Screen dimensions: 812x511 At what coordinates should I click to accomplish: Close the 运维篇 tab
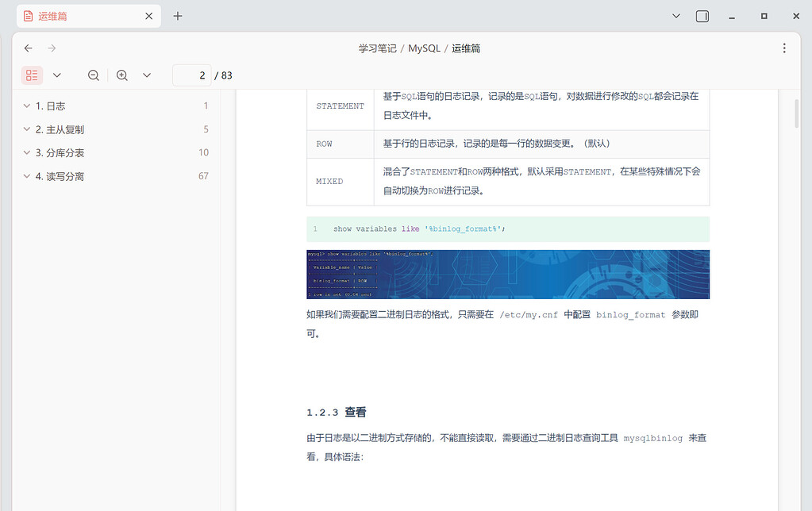pyautogui.click(x=148, y=15)
